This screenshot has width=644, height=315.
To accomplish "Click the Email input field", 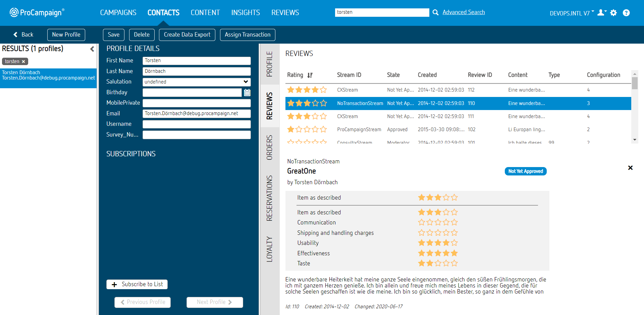I will (197, 114).
